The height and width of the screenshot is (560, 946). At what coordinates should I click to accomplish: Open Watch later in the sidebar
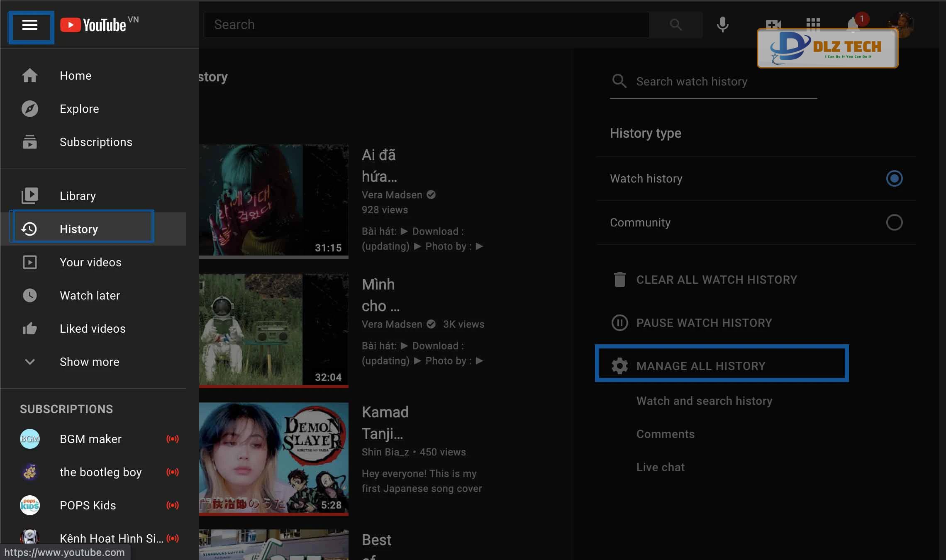[93, 295]
